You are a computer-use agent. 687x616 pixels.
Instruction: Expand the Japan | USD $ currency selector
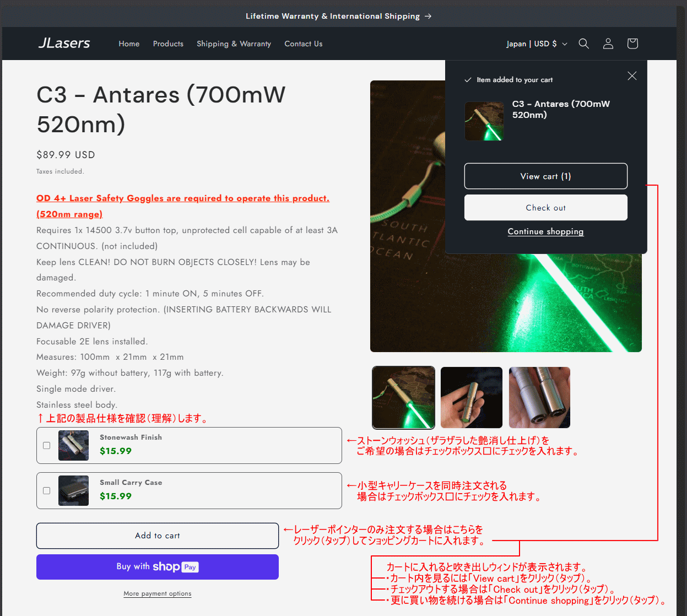tap(537, 44)
